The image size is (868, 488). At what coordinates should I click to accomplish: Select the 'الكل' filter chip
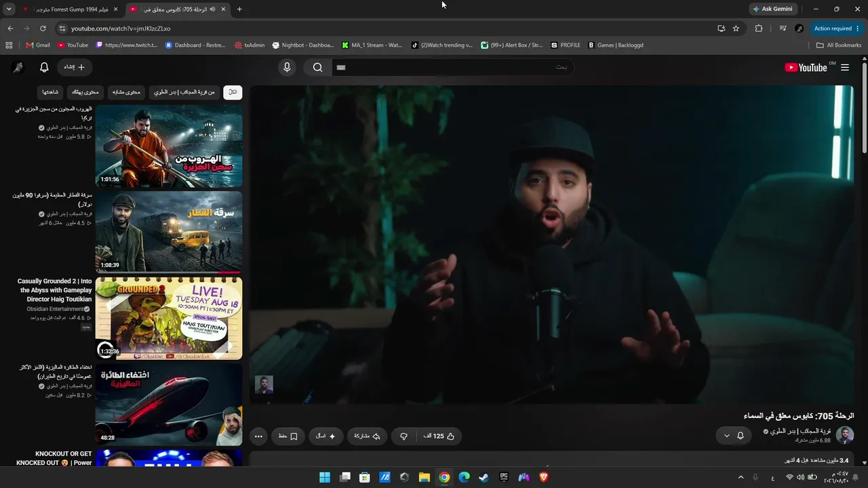(233, 92)
